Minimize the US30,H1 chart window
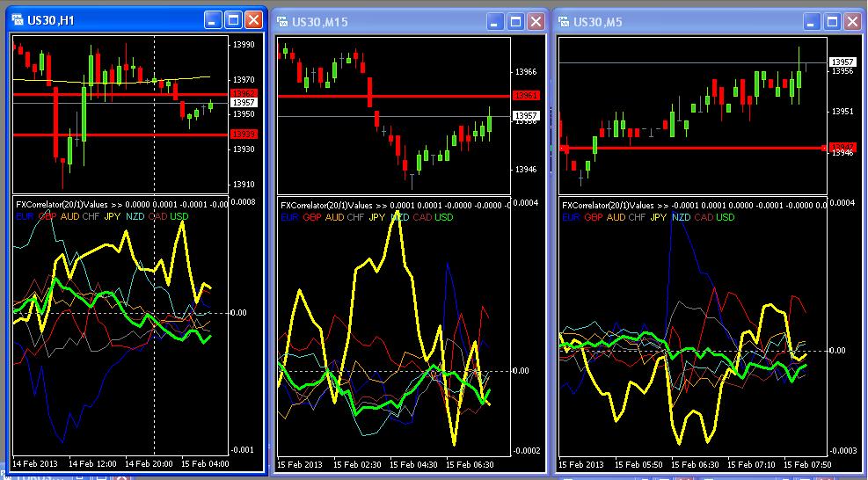 (213, 20)
